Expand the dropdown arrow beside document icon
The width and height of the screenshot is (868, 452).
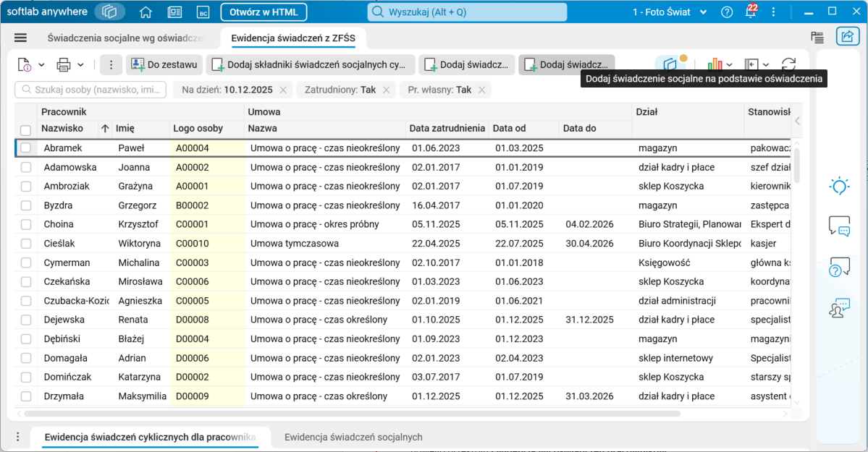41,65
